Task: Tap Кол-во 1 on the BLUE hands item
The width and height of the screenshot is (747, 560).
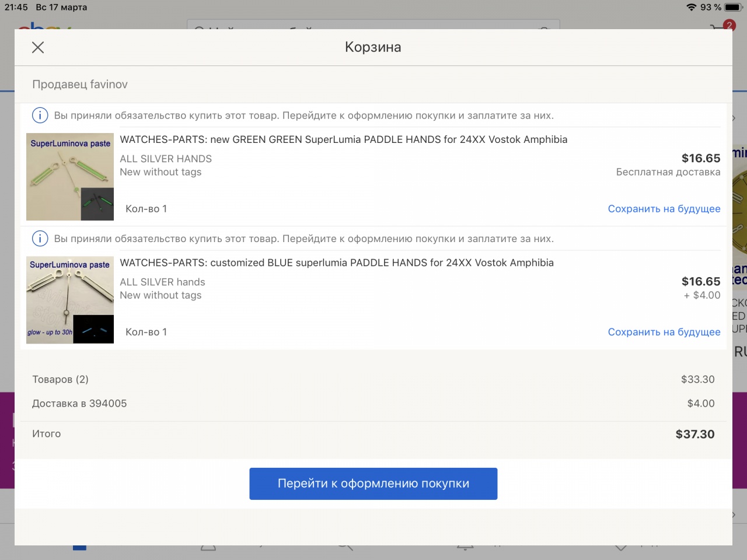Action: [146, 332]
